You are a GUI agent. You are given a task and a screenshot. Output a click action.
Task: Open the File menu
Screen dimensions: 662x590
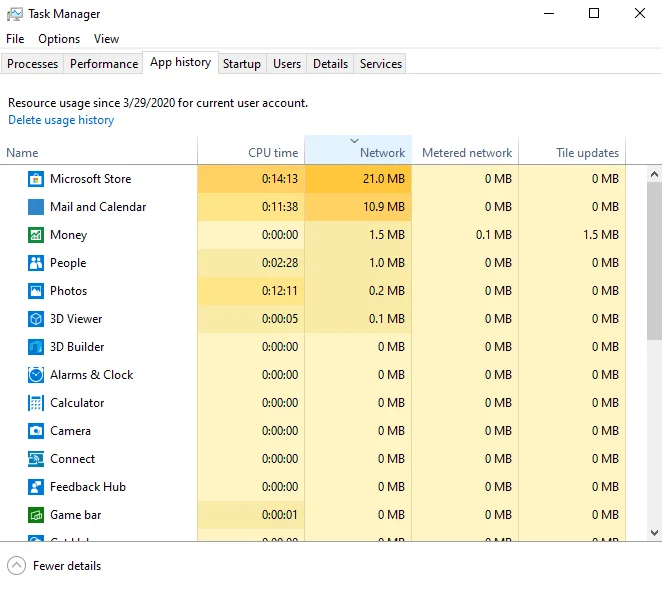tap(15, 39)
